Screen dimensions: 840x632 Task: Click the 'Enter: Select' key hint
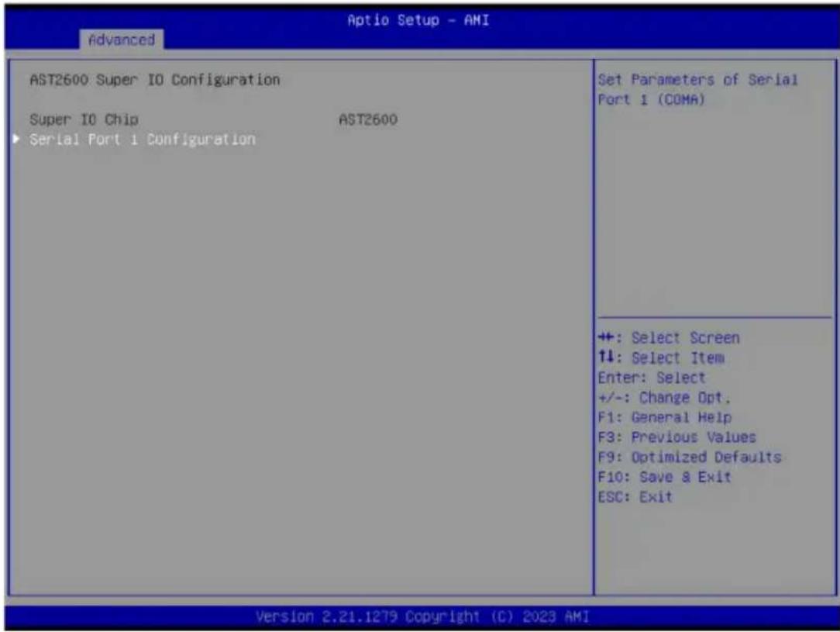[652, 378]
